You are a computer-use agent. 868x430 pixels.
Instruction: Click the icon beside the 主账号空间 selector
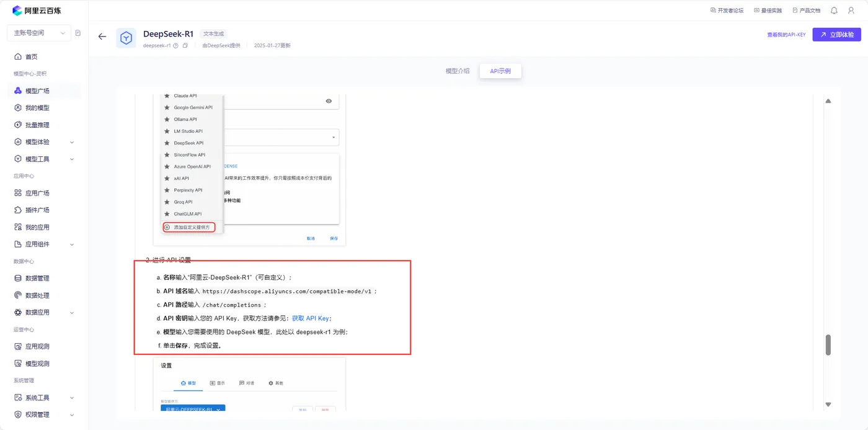pos(78,33)
